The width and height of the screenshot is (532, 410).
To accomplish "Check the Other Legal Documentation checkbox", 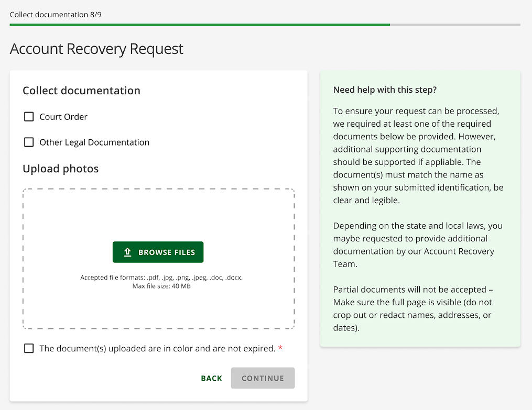I will (x=28, y=142).
